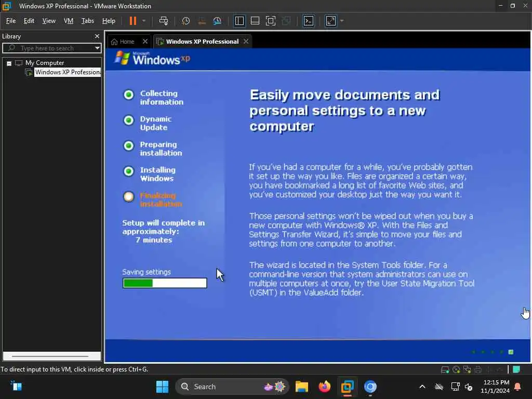This screenshot has width=532, height=399.
Task: Open the View menu
Action: tap(49, 21)
